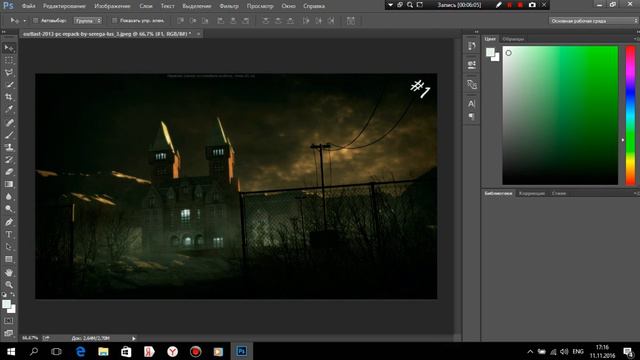This screenshot has height=360, width=640.
Task: Stop the screen recording red button
Action: (x=520, y=5)
